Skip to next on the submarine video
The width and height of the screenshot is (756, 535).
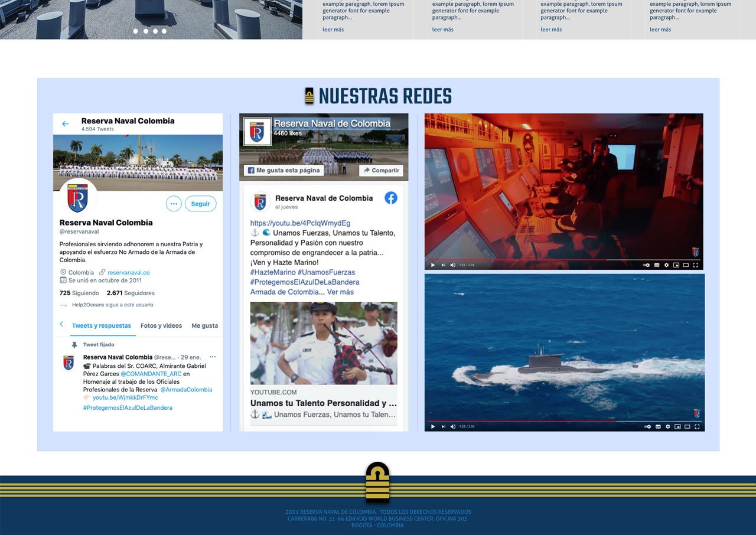[x=443, y=426]
